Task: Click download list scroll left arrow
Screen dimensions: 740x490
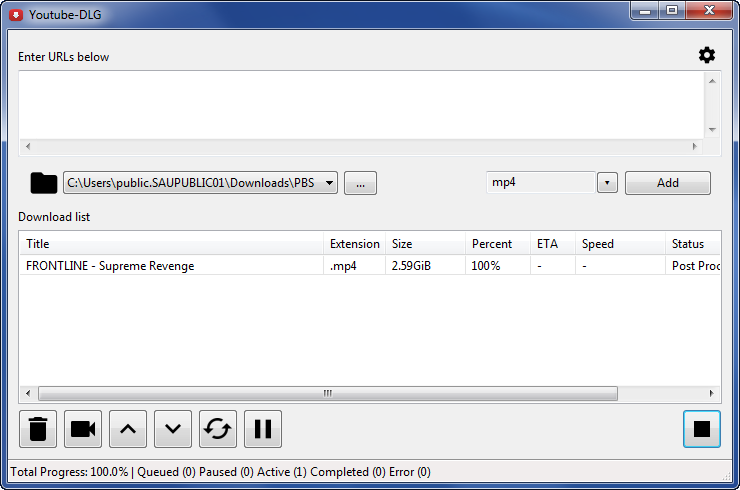Action: 28,393
